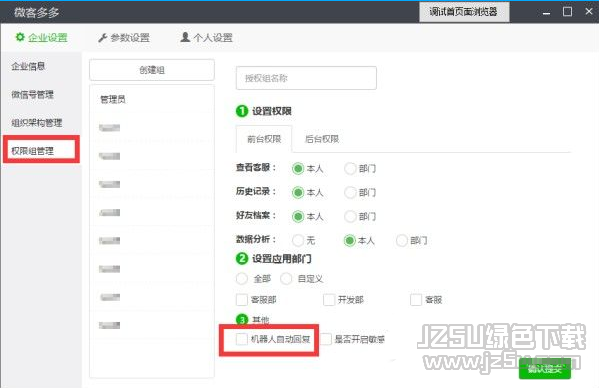Choose 全部 for application department
The height and width of the screenshot is (388, 599).
242,279
